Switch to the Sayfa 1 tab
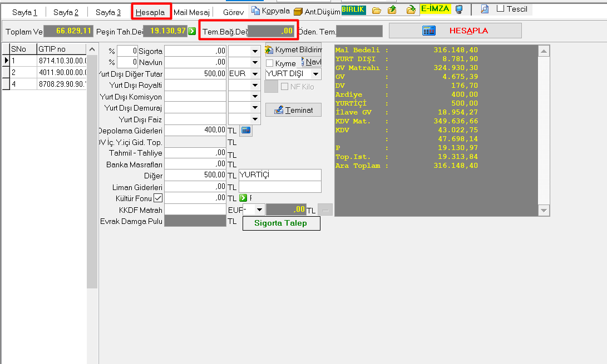Viewport: 607px width, 364px height. 24,12
